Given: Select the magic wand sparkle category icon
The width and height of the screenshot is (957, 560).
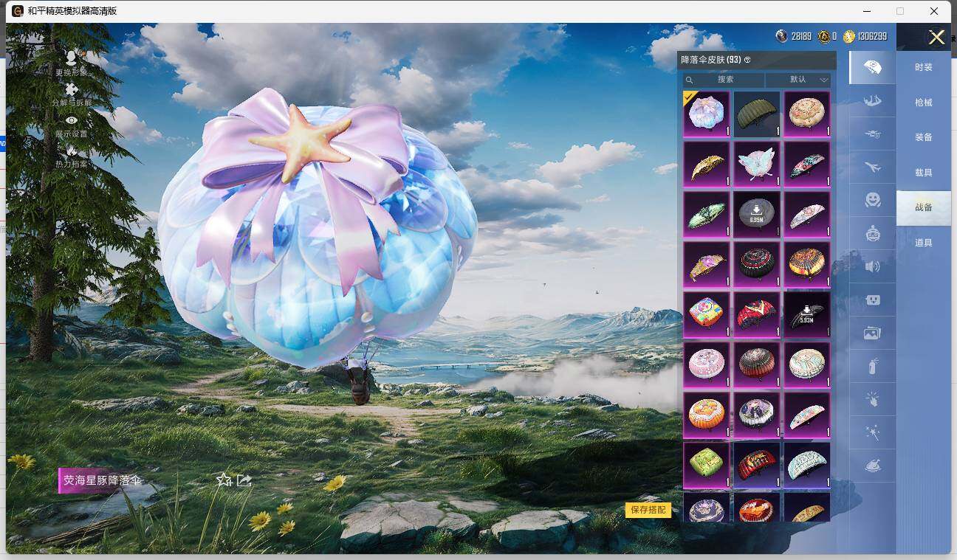Looking at the screenshot, I should (x=872, y=433).
